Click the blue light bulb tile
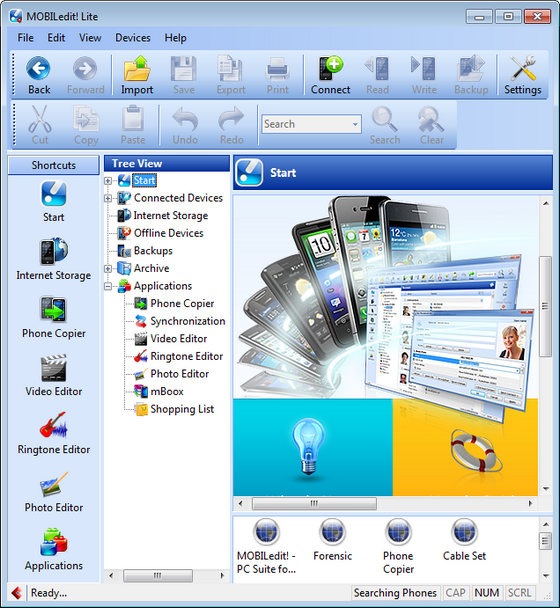The height and width of the screenshot is (608, 560). pos(313,447)
